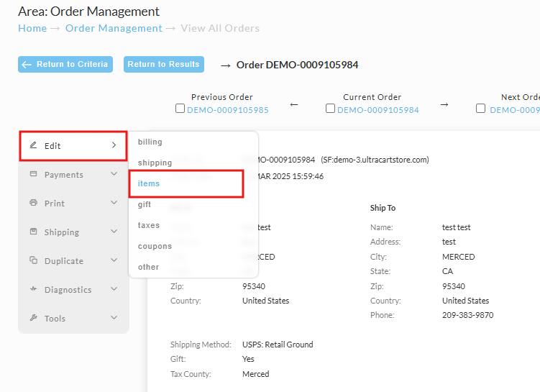The image size is (540, 392).
Task: Expand the Tools menu chevron
Action: (114, 318)
